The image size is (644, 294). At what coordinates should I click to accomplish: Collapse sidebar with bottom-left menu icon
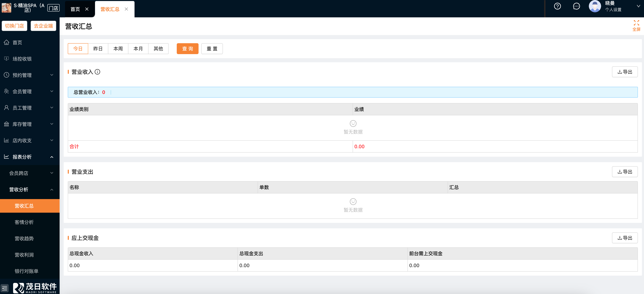(4, 288)
